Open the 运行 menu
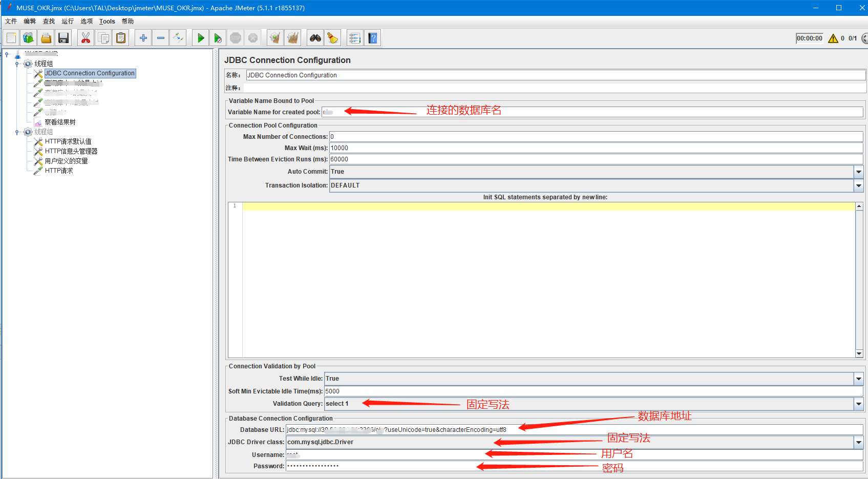The width and height of the screenshot is (868, 479). (x=68, y=22)
